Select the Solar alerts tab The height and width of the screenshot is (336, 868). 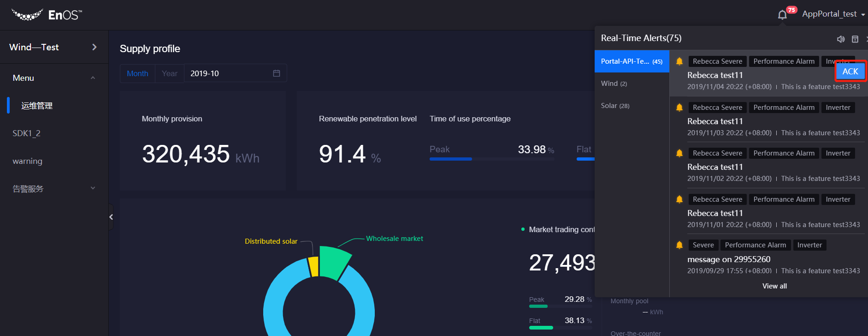(x=615, y=106)
